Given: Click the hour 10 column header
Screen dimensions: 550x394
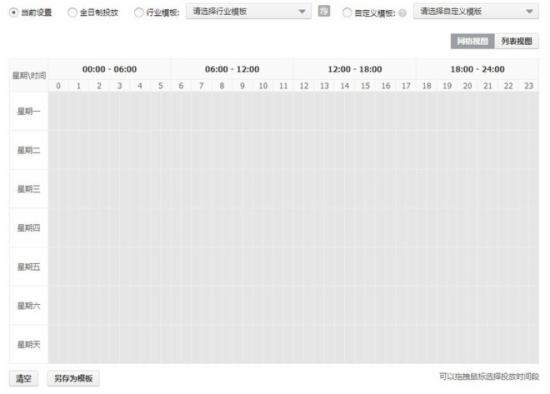Looking at the screenshot, I should (x=263, y=86).
